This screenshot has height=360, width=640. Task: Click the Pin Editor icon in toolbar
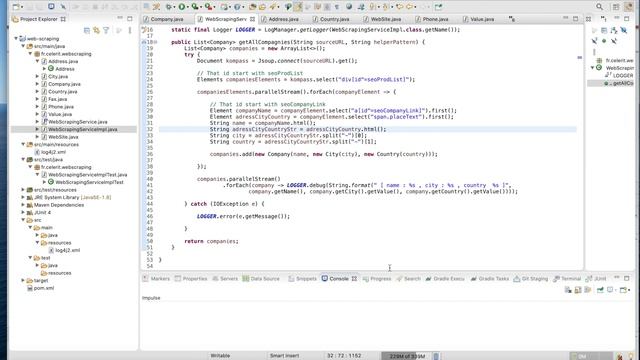pos(438,7)
